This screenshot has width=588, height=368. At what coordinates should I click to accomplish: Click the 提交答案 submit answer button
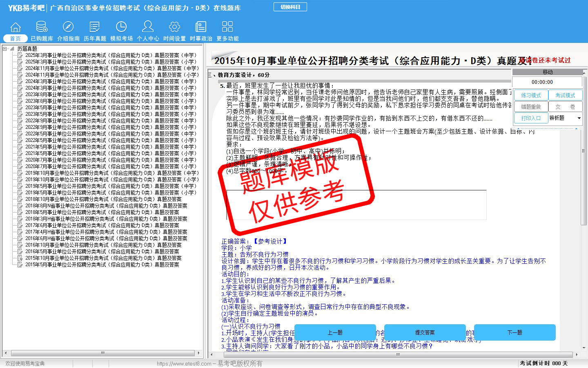pos(425,332)
